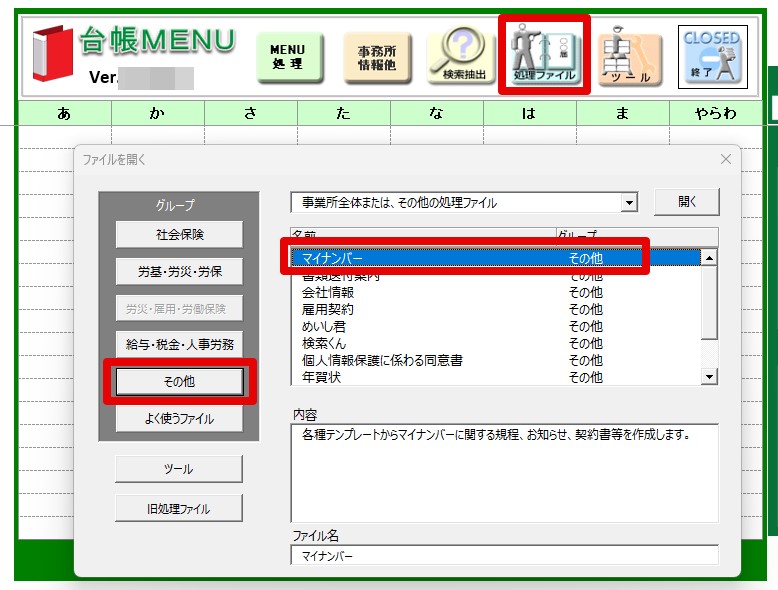Open the ツール icon in the header
This screenshot has width=778, height=590.
(x=630, y=56)
